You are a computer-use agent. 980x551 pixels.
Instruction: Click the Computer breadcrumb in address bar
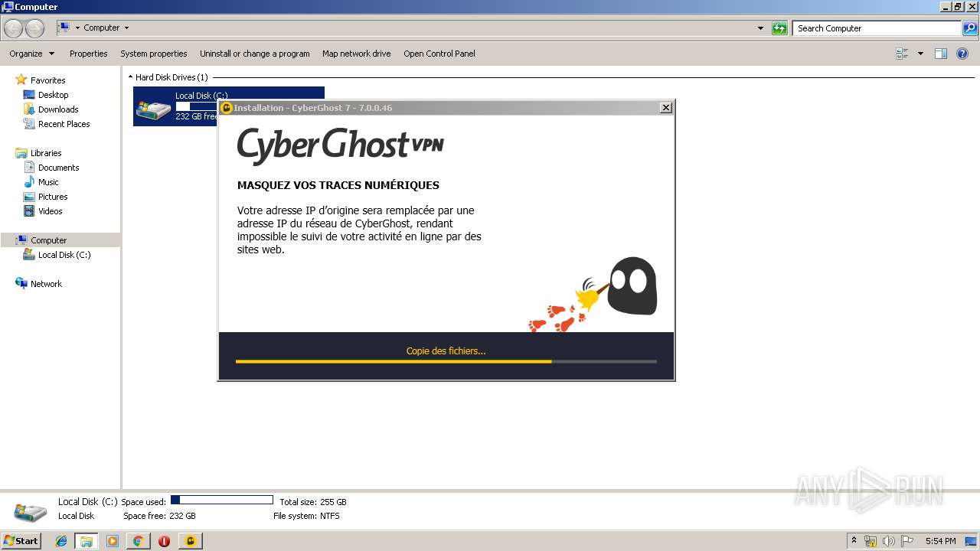[102, 28]
